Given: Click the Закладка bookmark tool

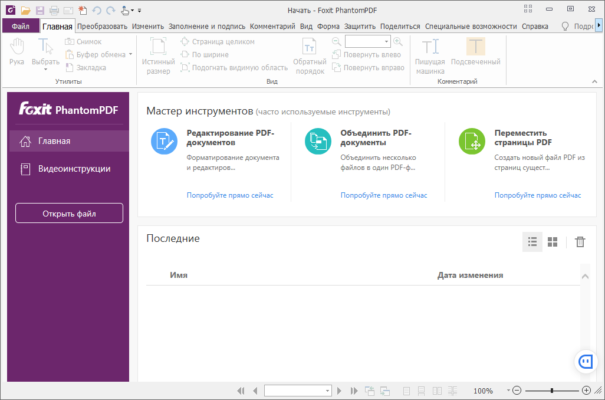Looking at the screenshot, I should pyautogui.click(x=86, y=68).
